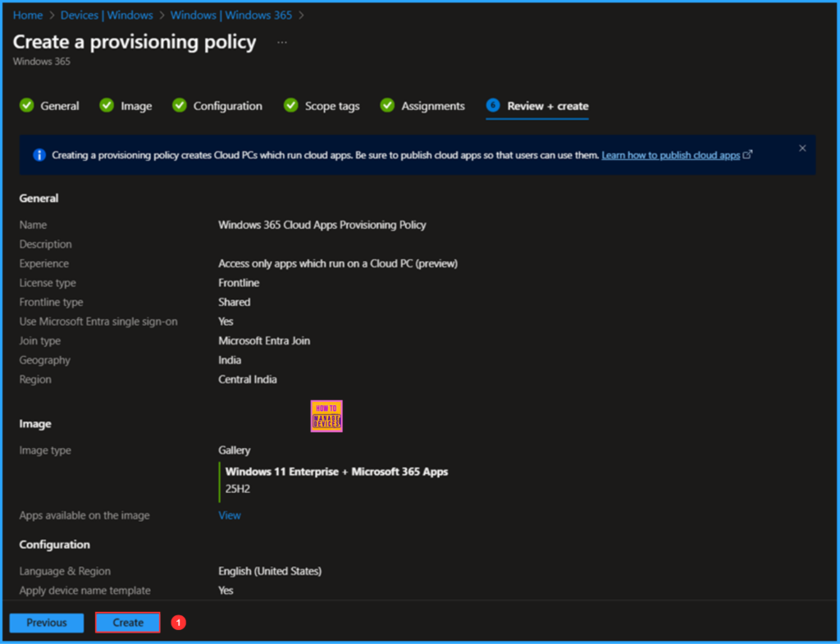Click the Create button to finish the policy
Screen dimensions: 840x644
127,622
